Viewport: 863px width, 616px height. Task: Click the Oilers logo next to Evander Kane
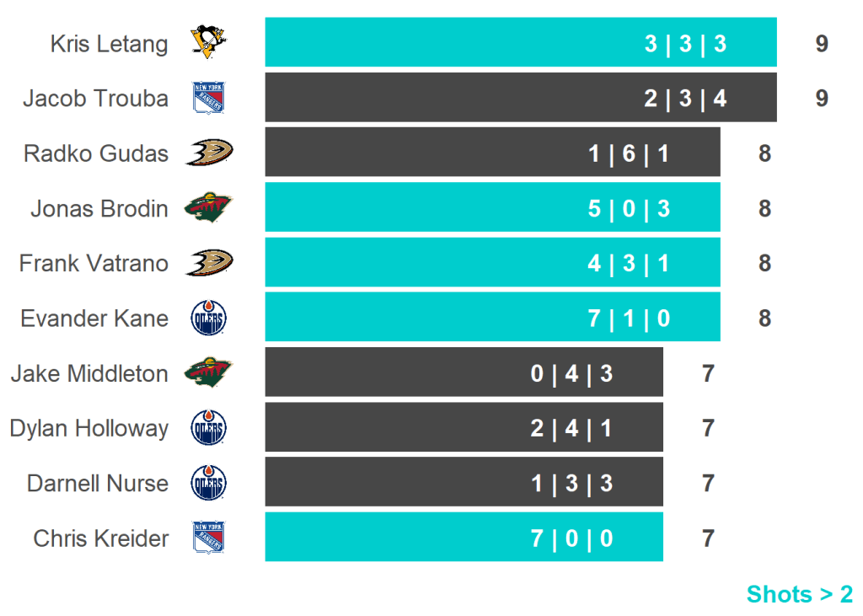pos(208,319)
